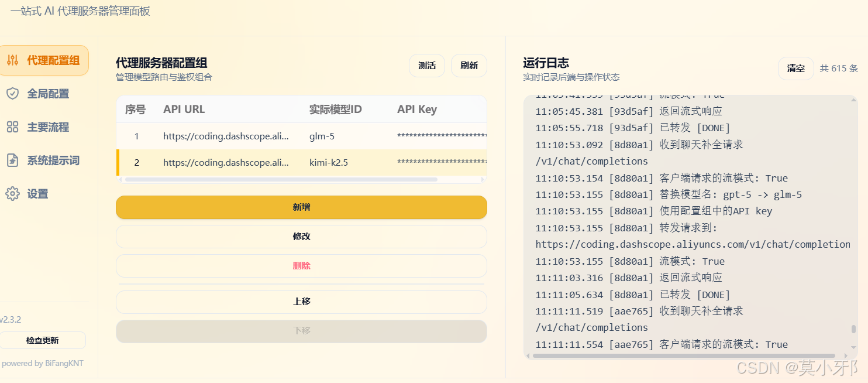This screenshot has width=868, height=383.
Task: Click the API URL column header
Action: 184,110
